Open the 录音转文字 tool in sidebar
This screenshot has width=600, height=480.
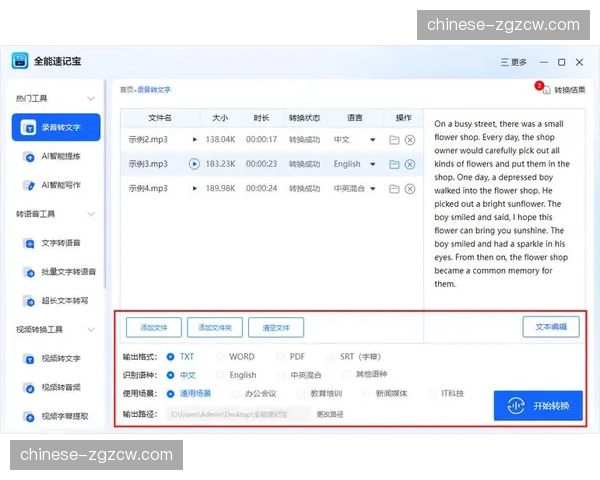point(56,127)
